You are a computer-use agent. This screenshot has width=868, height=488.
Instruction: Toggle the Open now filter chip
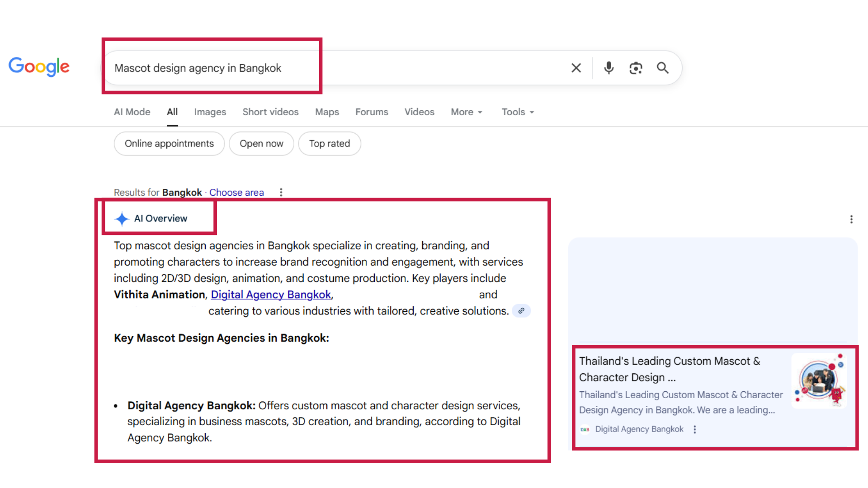tap(261, 144)
